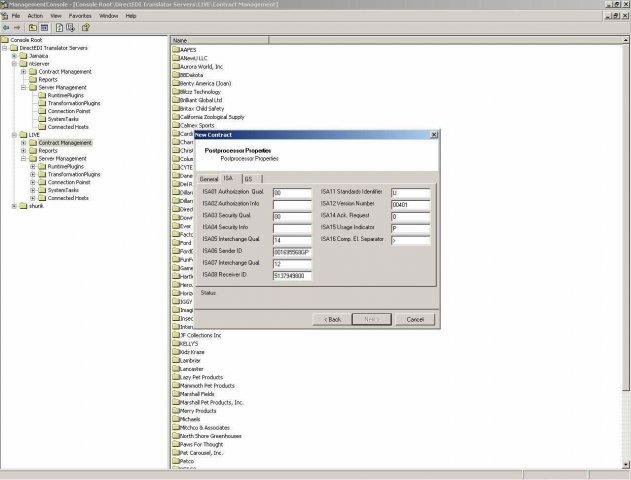631x480 pixels.
Task: Select Connection Point under LIVE
Action: [69, 182]
